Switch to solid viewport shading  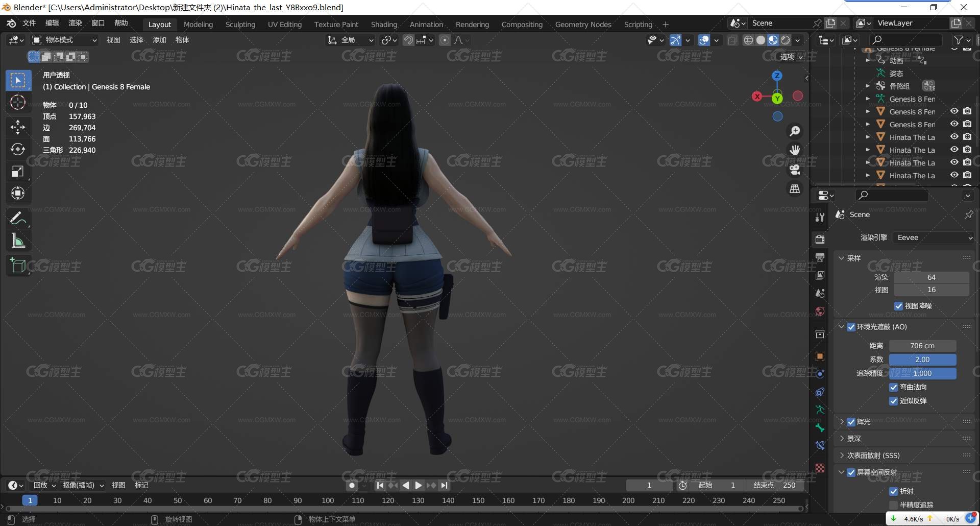point(761,40)
